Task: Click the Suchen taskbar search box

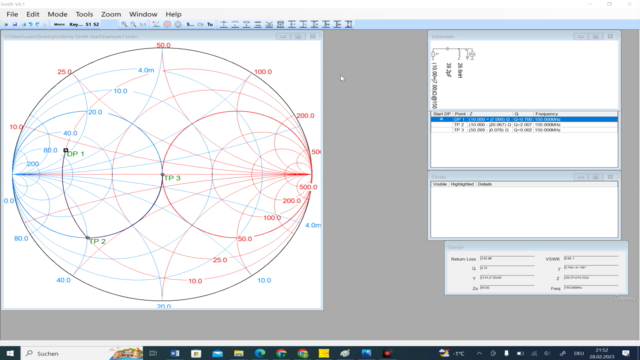Action: tap(65, 353)
